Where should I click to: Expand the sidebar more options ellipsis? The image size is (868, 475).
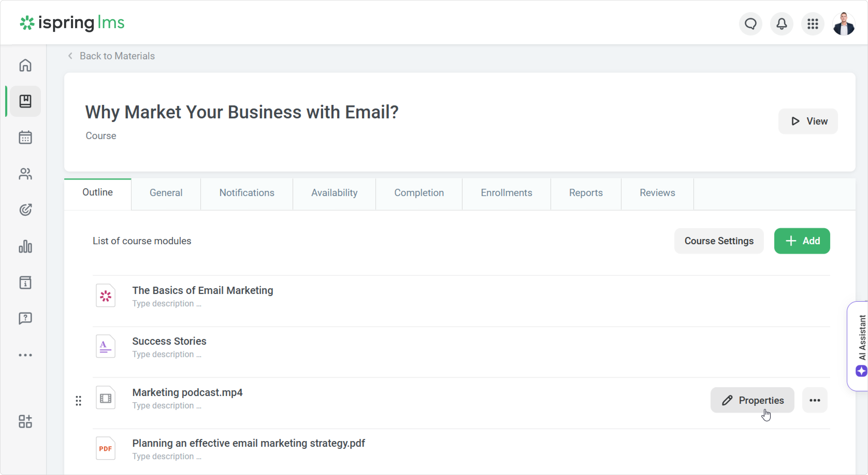tap(25, 355)
